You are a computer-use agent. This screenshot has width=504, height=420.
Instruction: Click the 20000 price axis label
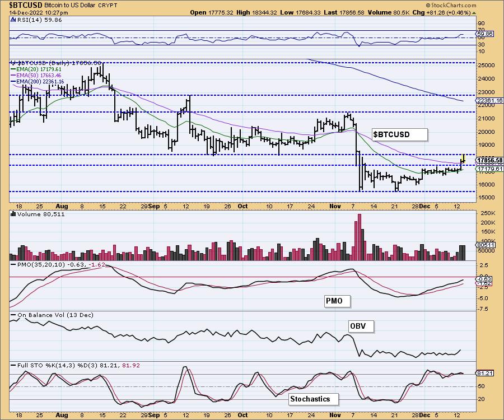click(486, 132)
